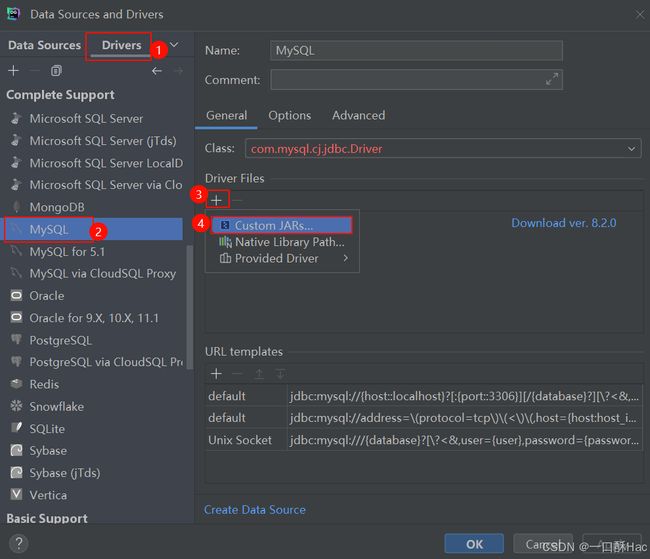Image resolution: width=650 pixels, height=559 pixels.
Task: Click the Cancel button
Action: click(543, 544)
